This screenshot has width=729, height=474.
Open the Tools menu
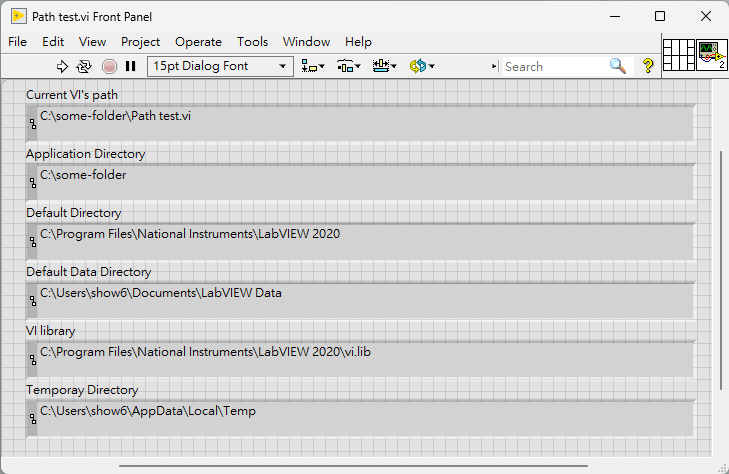(252, 42)
